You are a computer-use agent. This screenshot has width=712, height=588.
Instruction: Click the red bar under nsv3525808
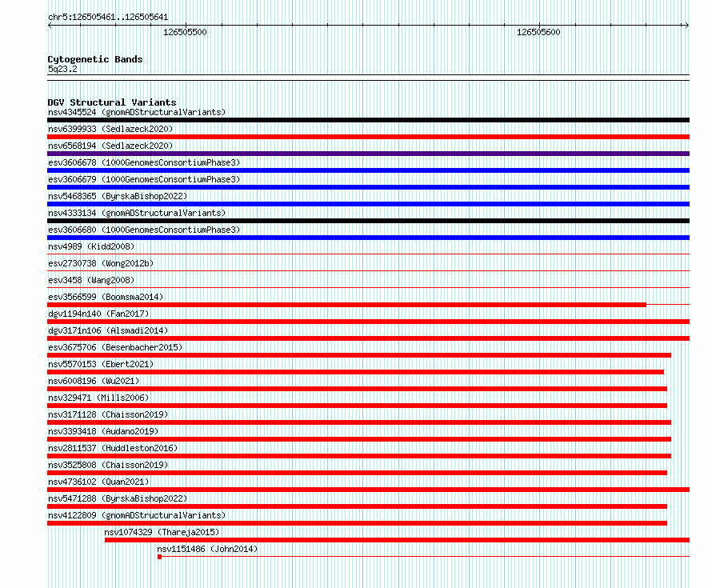(x=358, y=473)
